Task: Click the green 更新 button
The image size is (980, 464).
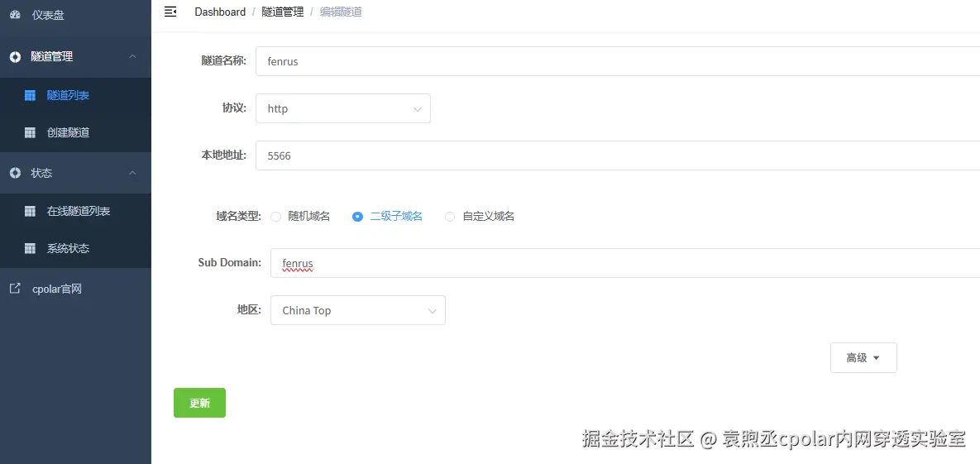Action: (x=199, y=403)
